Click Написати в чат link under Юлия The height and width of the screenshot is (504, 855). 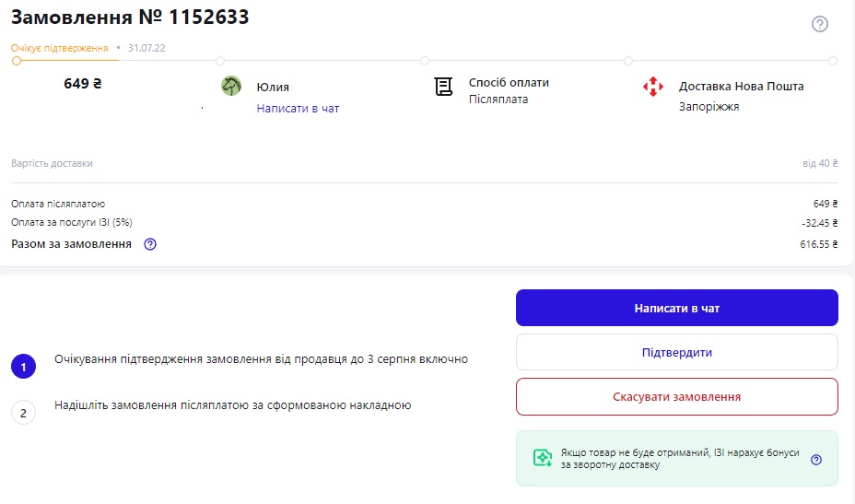click(x=298, y=109)
